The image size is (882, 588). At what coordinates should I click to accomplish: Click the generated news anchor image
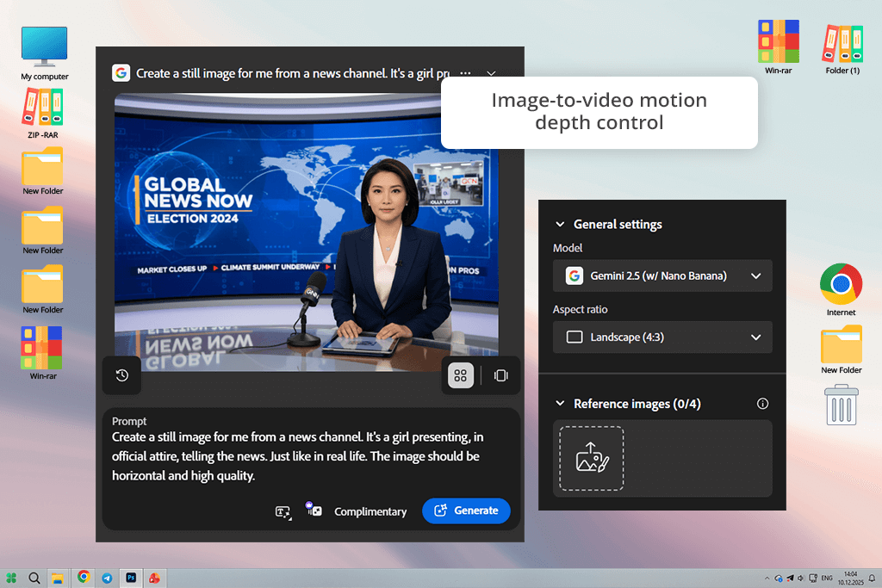tap(306, 232)
